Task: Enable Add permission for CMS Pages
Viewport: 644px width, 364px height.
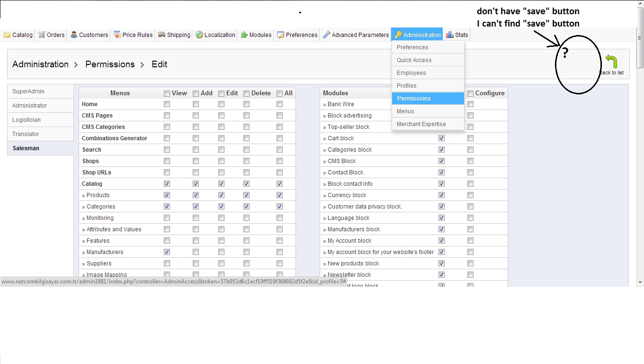Action: tap(196, 116)
